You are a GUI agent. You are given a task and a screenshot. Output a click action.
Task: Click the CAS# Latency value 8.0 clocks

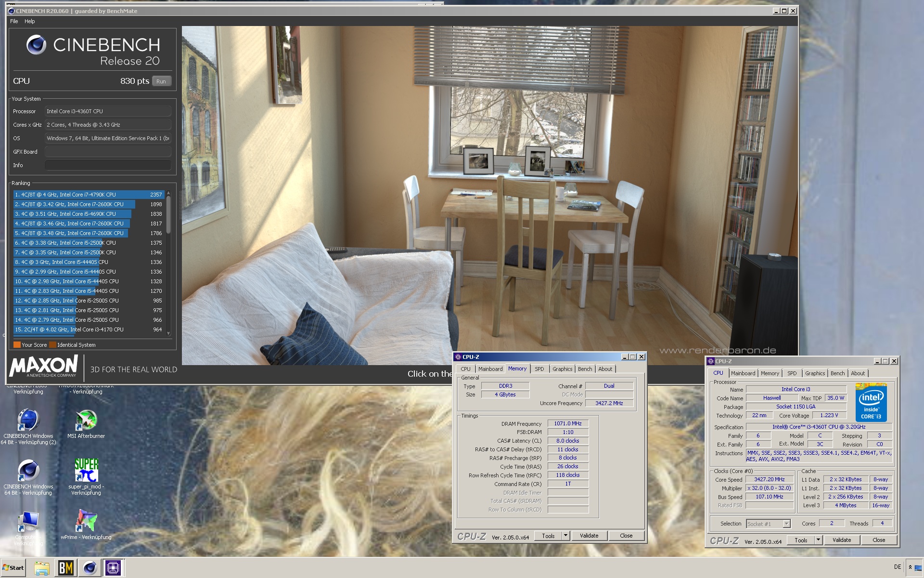click(x=568, y=441)
